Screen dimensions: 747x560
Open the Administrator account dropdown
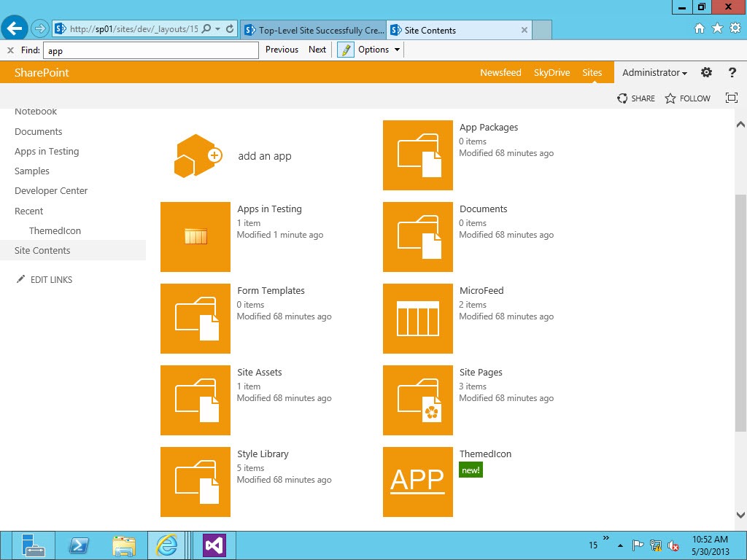pyautogui.click(x=654, y=72)
